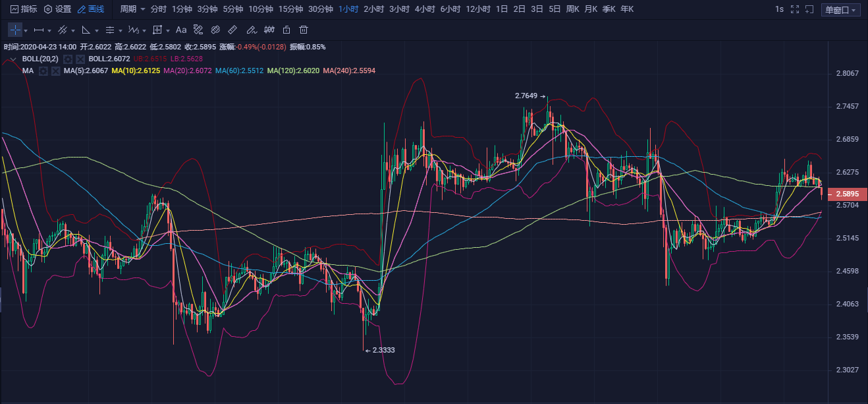Screen dimensions: 868x404
Task: Lock the drawings with padlock icon
Action: (x=286, y=30)
